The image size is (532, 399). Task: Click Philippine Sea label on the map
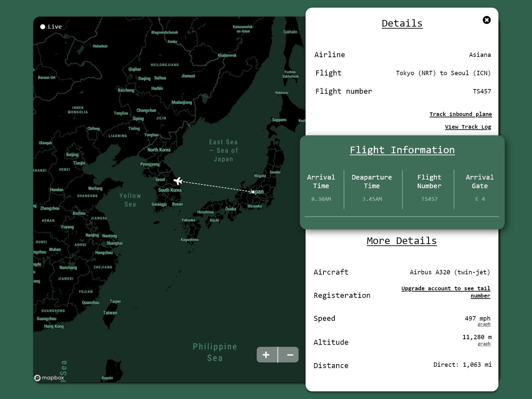click(215, 352)
